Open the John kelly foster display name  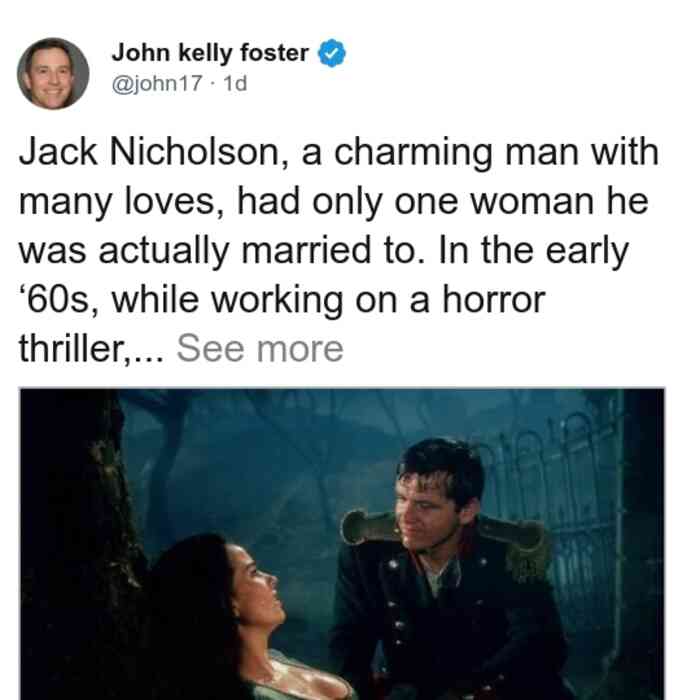210,53
